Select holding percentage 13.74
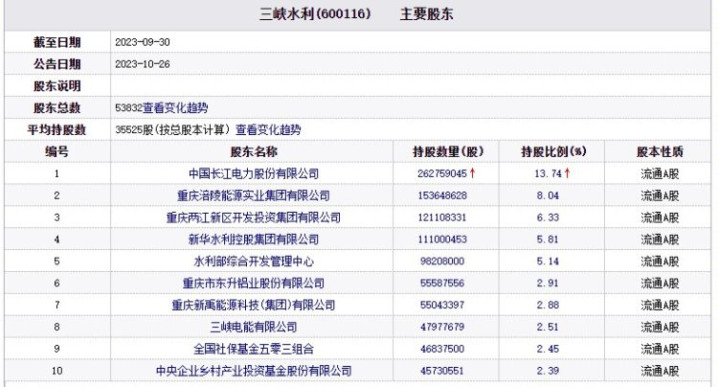Screen dimensions: 718x387 coord(548,174)
